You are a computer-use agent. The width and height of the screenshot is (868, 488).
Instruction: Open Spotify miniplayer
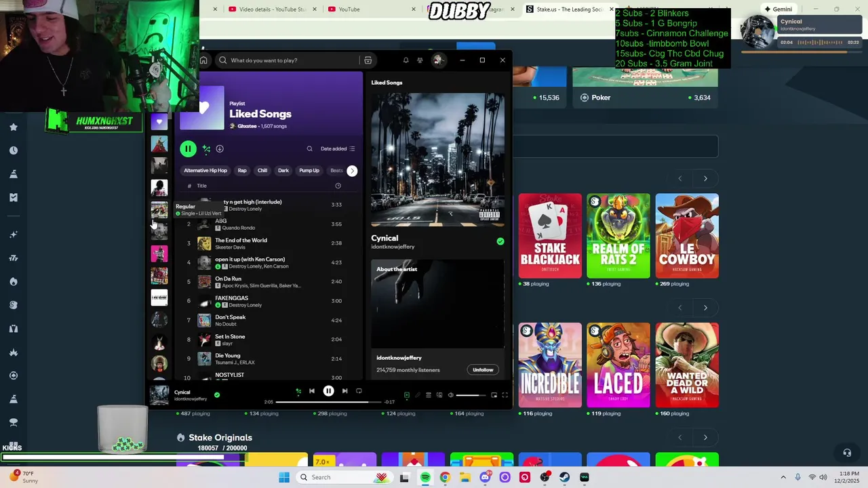click(494, 395)
